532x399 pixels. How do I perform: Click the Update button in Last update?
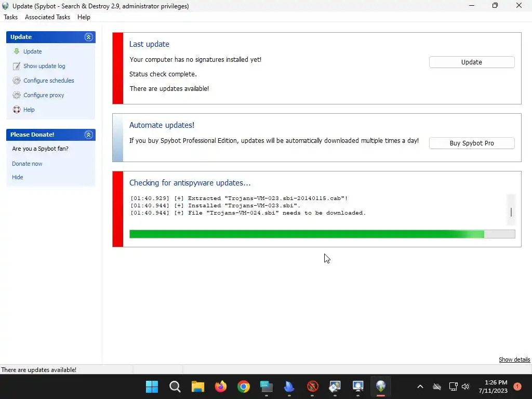(472, 62)
